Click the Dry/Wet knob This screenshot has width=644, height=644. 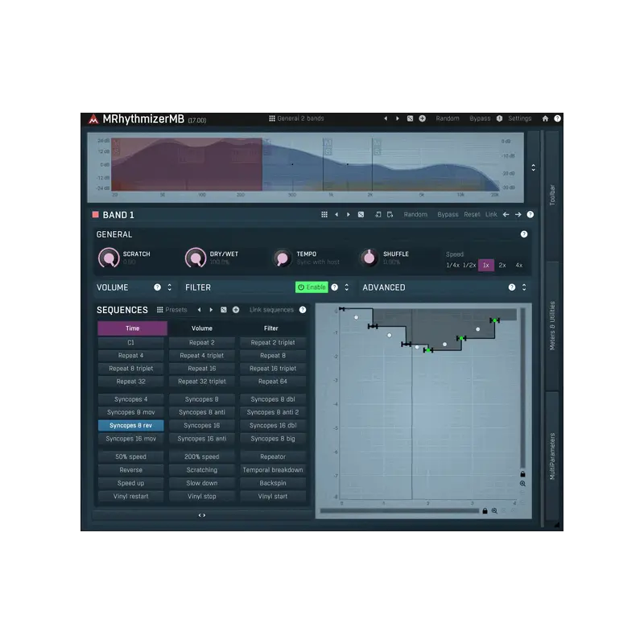point(196,258)
